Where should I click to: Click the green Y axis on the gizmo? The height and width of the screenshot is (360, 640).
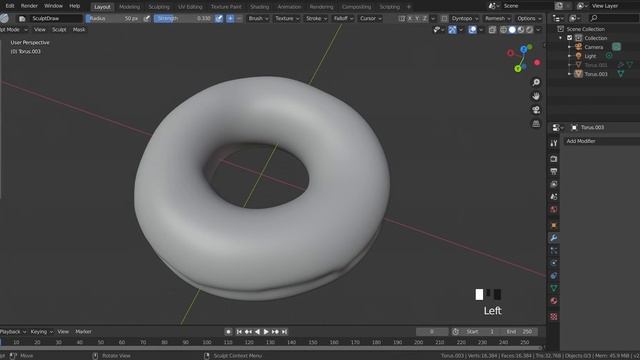click(518, 69)
